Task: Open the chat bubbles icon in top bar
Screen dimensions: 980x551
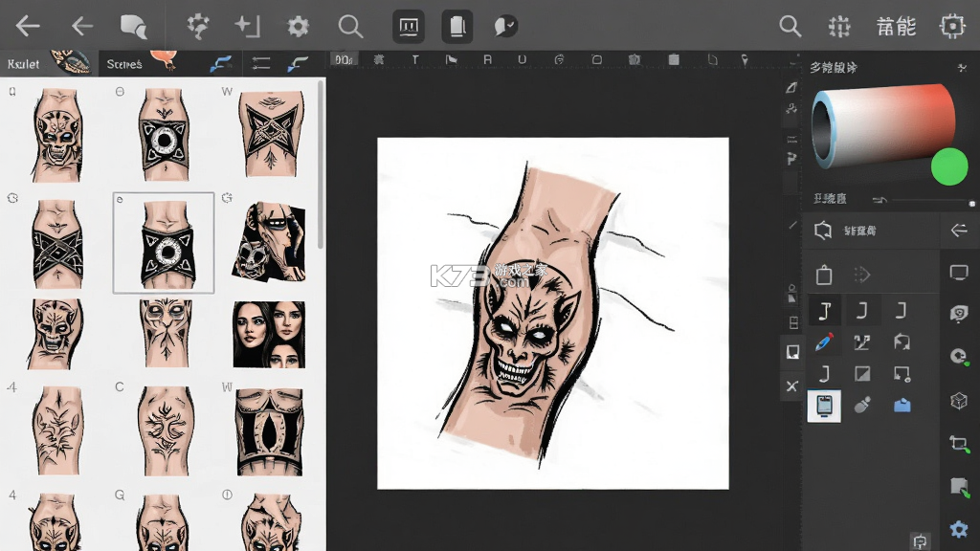Action: click(133, 26)
